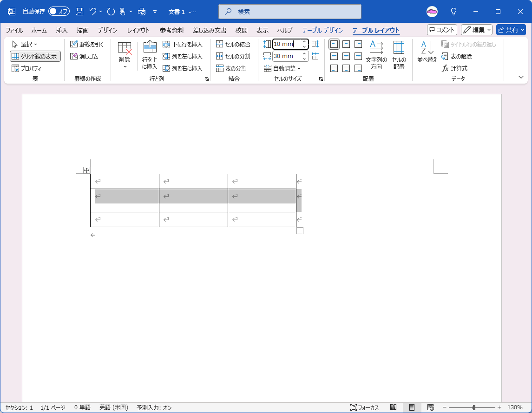Select align bottom right option
Viewport: 532px width, 413px height.
[x=358, y=68]
